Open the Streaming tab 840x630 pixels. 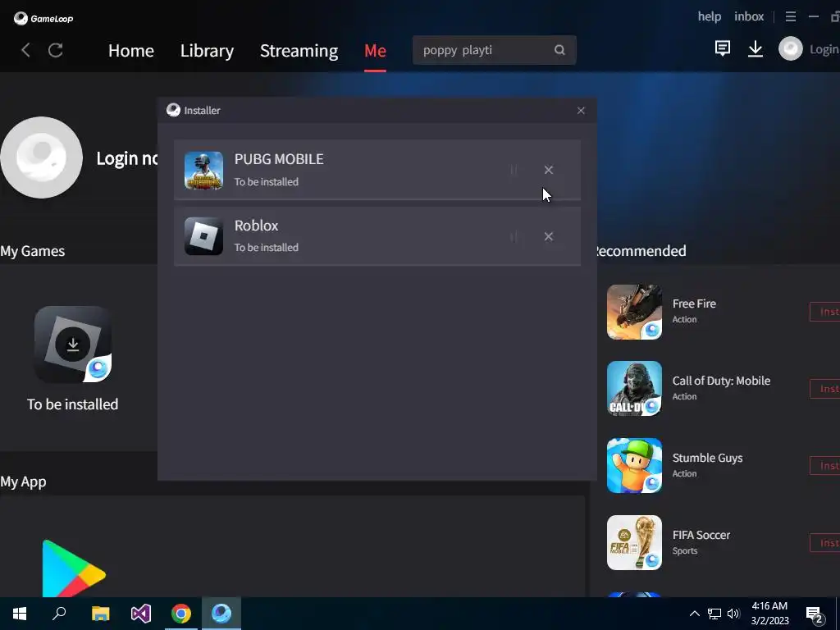click(299, 50)
